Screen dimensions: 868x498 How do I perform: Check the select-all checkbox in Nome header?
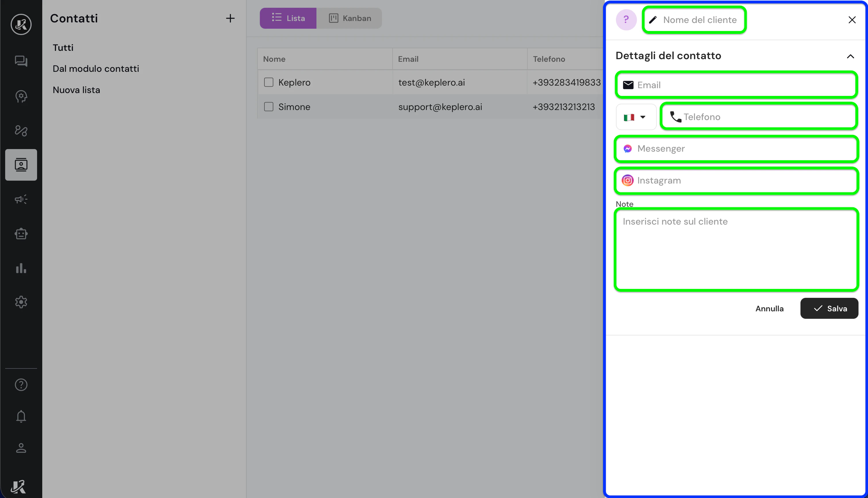pos(268,59)
